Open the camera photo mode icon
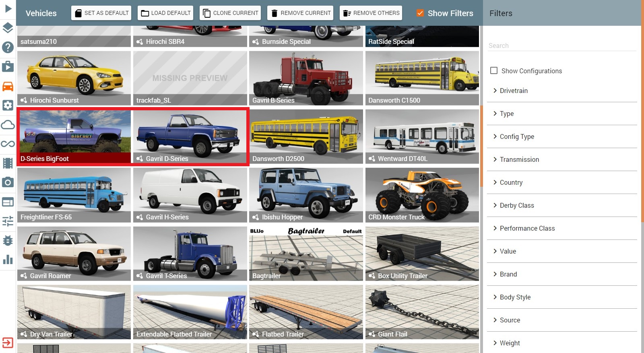Viewport: 644px width, 353px height. [x=8, y=182]
